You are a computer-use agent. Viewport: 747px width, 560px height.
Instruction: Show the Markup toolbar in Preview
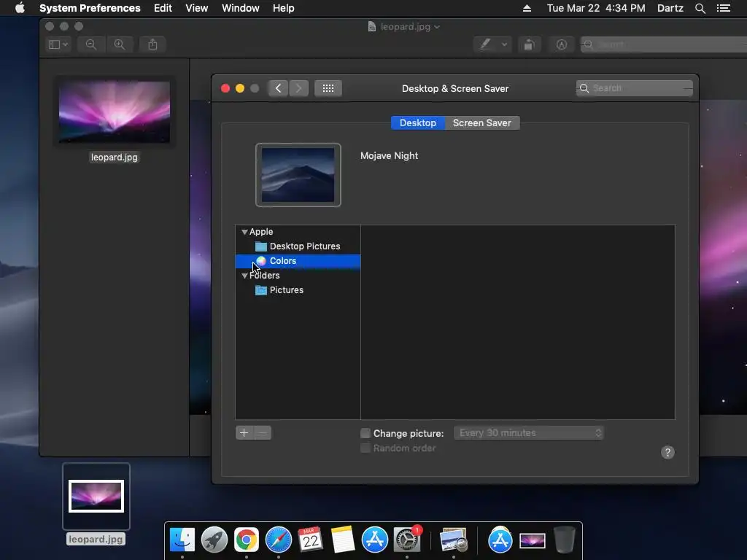562,44
